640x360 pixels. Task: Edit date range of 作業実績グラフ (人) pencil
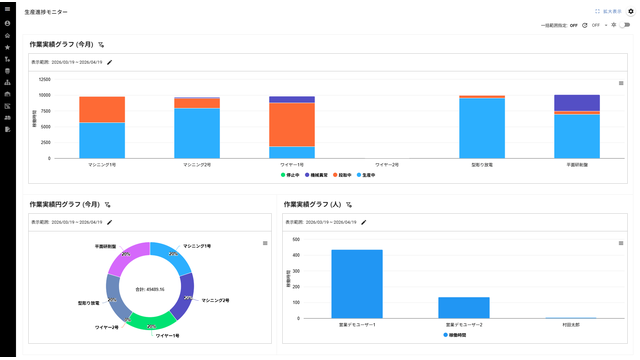tap(364, 222)
